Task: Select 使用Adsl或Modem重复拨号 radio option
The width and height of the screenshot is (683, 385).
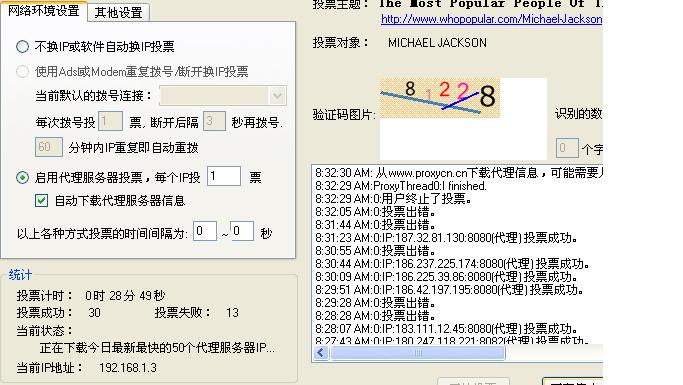Action: coord(22,71)
